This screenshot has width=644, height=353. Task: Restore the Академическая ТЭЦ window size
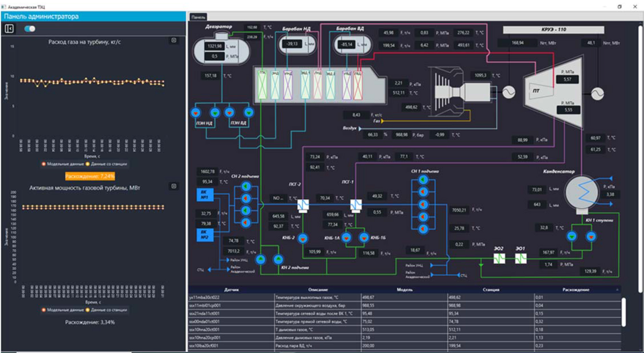(619, 7)
